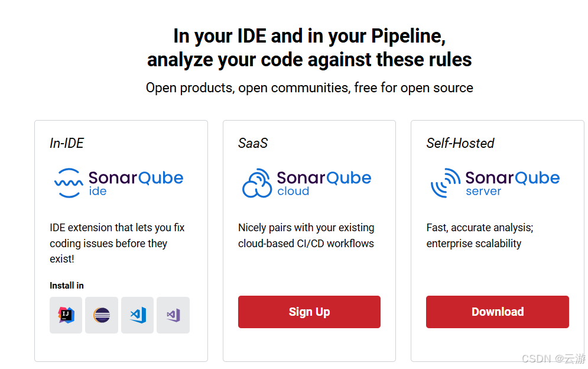Open the SonarQube server product name text
The width and height of the screenshot is (588, 369).
click(x=512, y=183)
